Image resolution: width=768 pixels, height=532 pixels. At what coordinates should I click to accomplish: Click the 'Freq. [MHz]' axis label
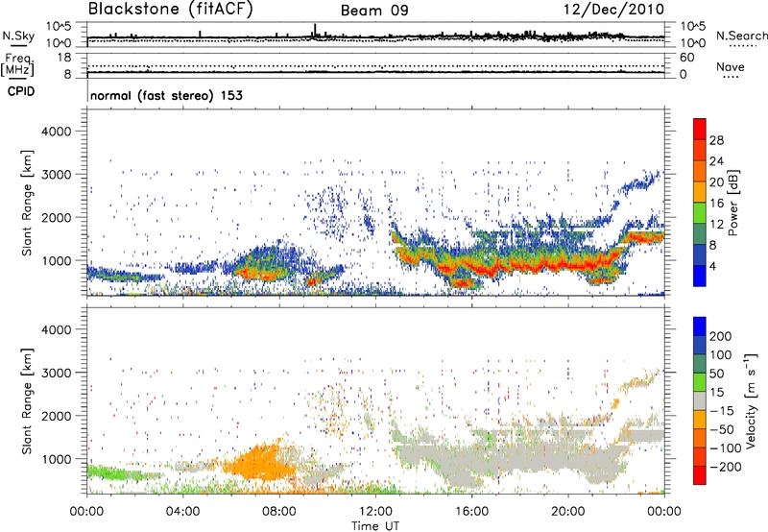(x=18, y=65)
